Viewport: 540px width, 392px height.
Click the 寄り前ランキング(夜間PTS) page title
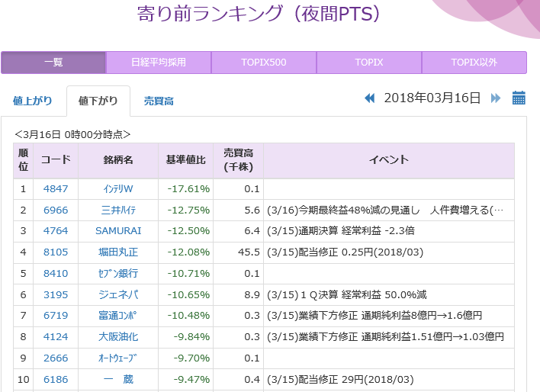(259, 14)
